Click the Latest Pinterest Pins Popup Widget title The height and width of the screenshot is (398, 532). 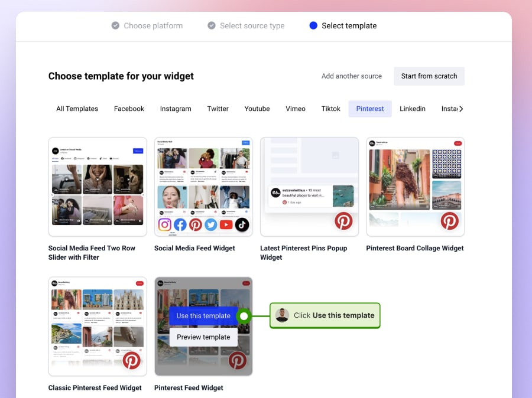click(x=304, y=253)
